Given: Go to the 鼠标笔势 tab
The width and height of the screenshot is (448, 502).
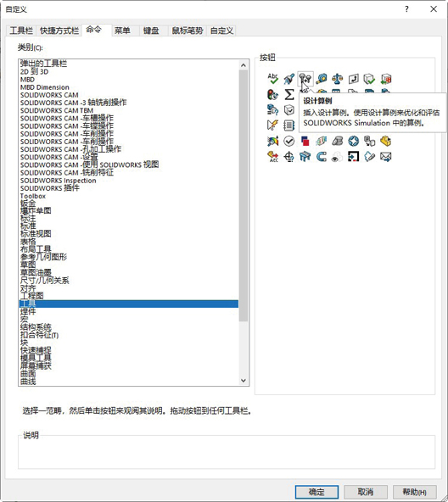Looking at the screenshot, I should pyautogui.click(x=188, y=31).
